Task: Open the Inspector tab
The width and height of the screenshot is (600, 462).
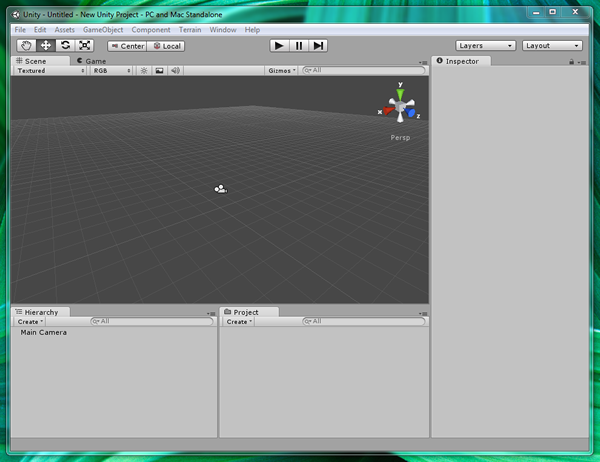Action: point(461,61)
